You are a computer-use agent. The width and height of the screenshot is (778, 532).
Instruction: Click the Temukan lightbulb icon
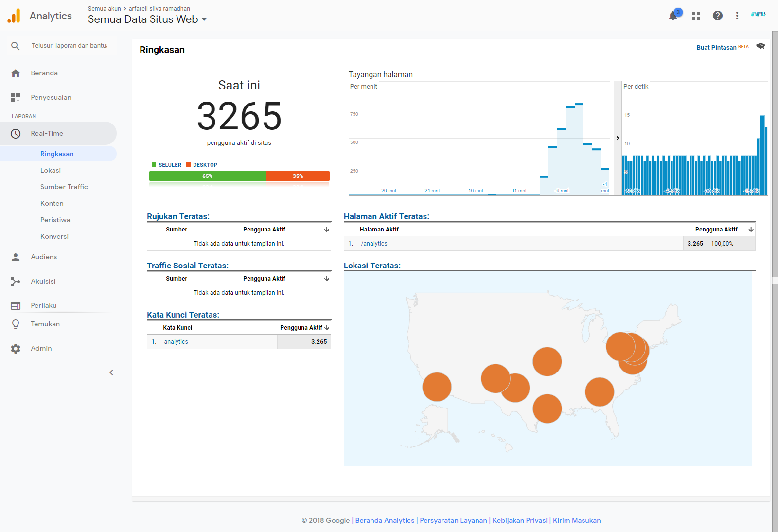[x=16, y=324]
